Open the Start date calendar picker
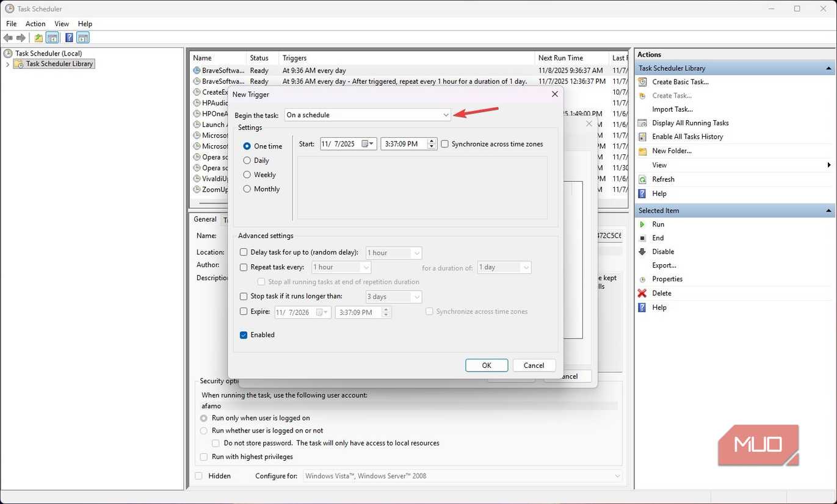Viewport: 837px width, 504px height. pos(367,144)
